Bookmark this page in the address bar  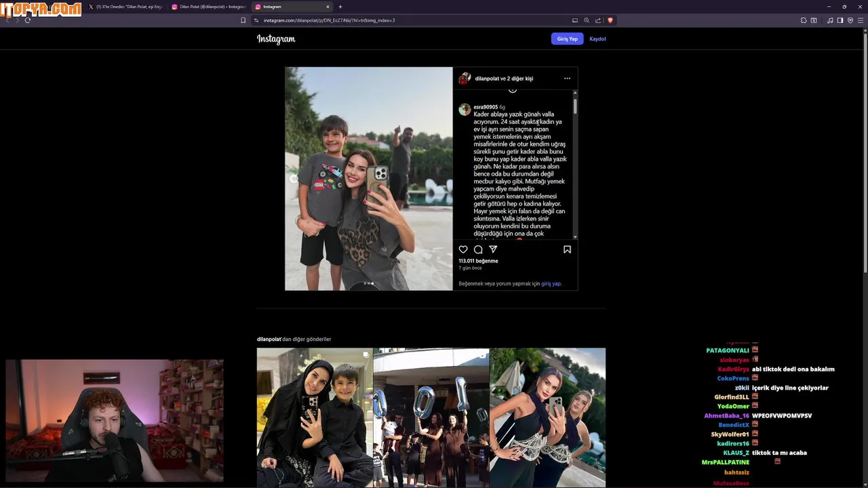(243, 20)
